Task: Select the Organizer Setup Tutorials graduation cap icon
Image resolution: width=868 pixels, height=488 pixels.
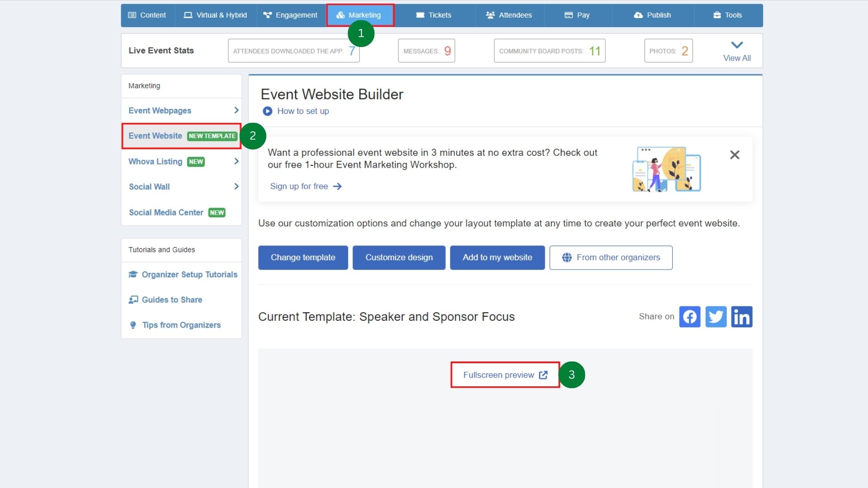Action: point(133,274)
